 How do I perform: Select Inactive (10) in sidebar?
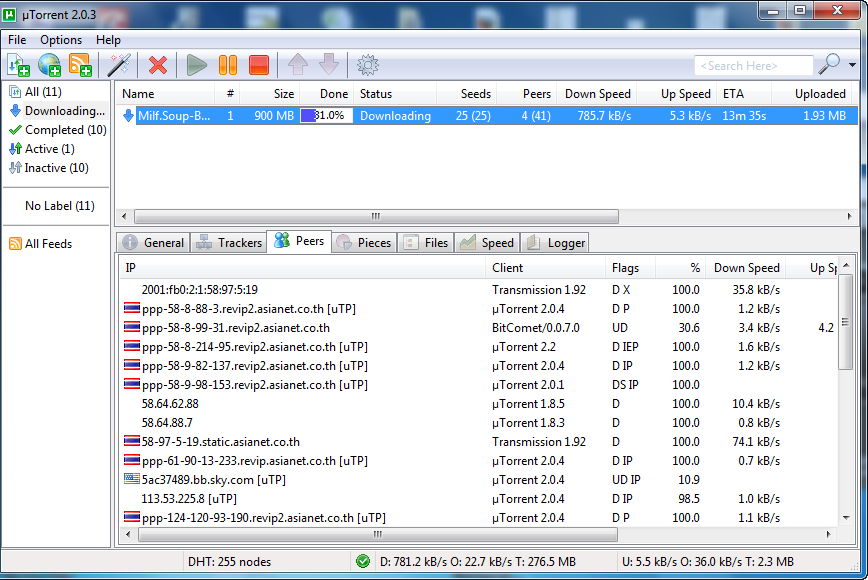49,168
